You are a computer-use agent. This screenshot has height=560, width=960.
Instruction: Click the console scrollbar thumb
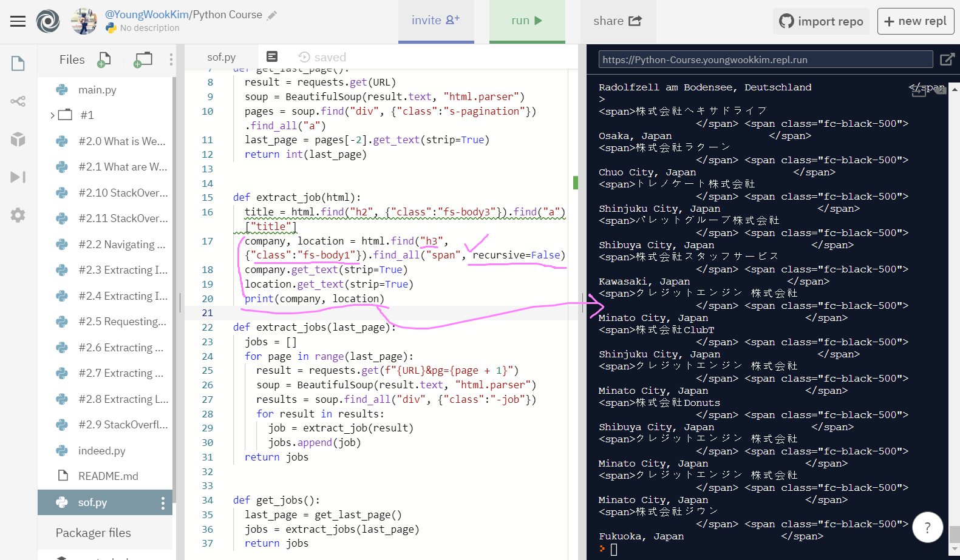tap(955, 535)
